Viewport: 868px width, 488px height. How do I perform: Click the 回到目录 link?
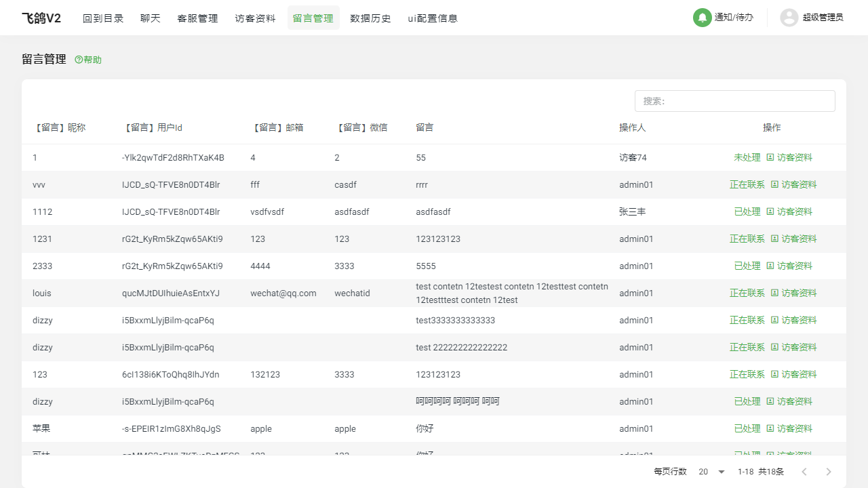[x=103, y=18]
